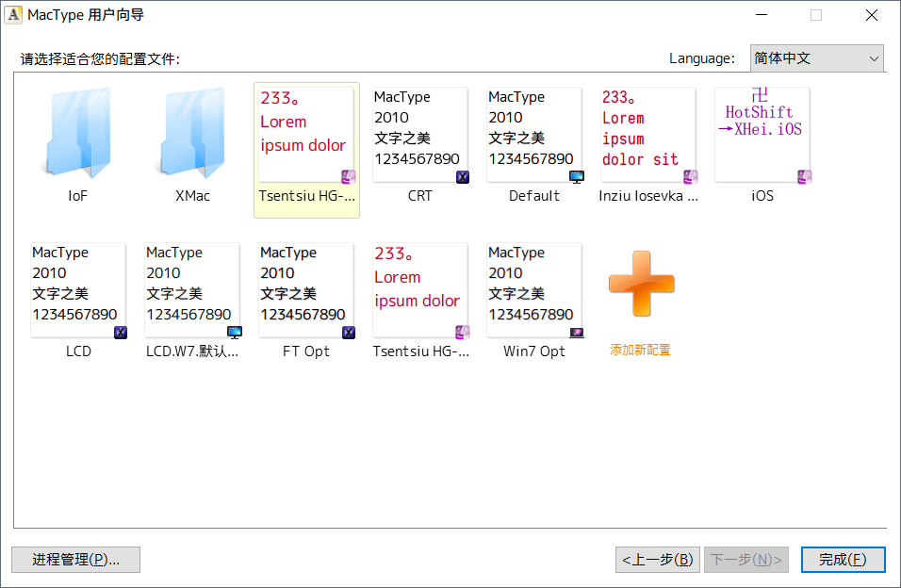The height and width of the screenshot is (588, 901).
Task: Select the FT Opt profile
Action: click(x=306, y=290)
